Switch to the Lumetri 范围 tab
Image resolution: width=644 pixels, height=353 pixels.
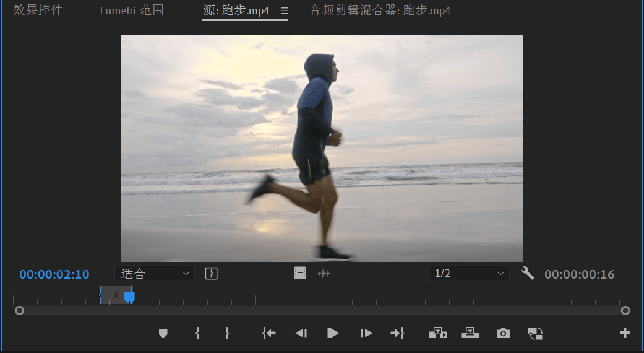click(132, 11)
